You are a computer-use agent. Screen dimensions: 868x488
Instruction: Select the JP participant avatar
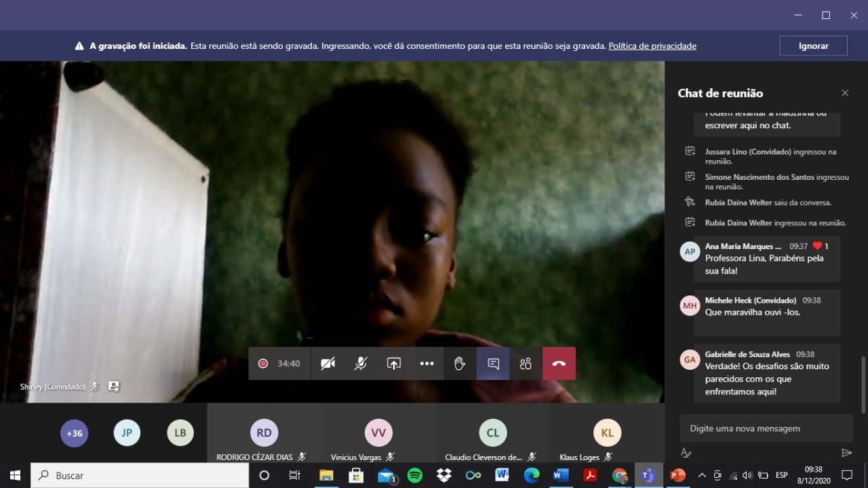click(127, 433)
